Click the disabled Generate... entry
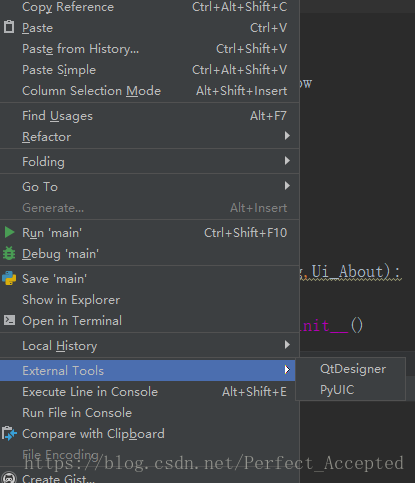 (x=149, y=208)
